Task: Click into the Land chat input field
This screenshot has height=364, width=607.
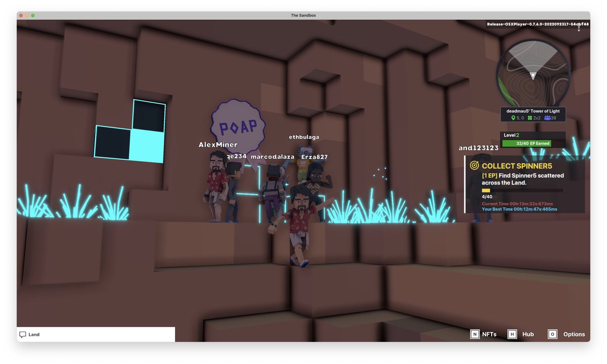Action: [96, 335]
